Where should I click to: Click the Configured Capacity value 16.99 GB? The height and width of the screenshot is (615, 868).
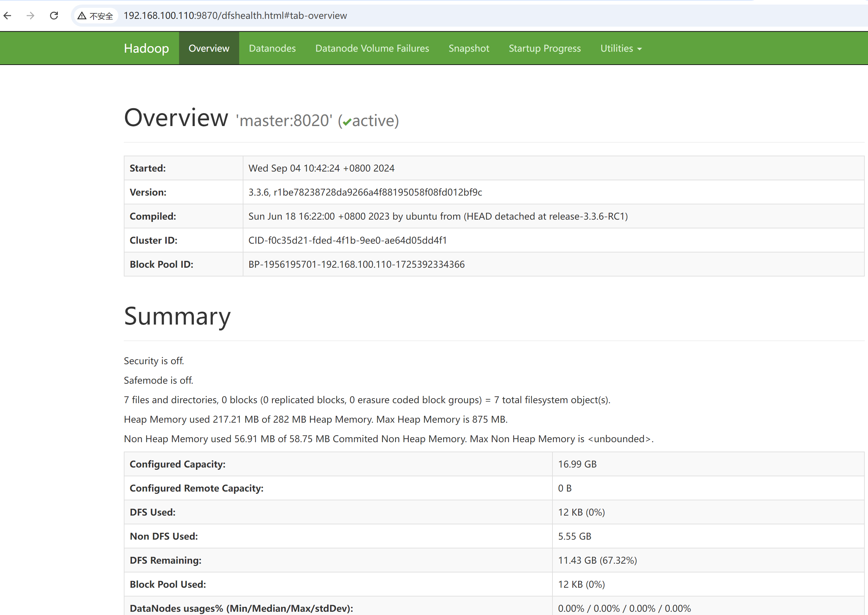tap(577, 464)
